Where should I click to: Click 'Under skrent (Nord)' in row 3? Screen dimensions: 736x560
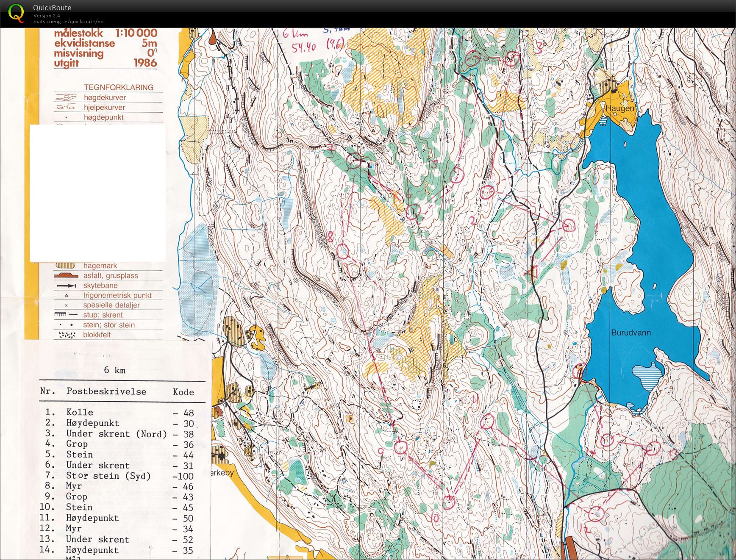pos(117,434)
